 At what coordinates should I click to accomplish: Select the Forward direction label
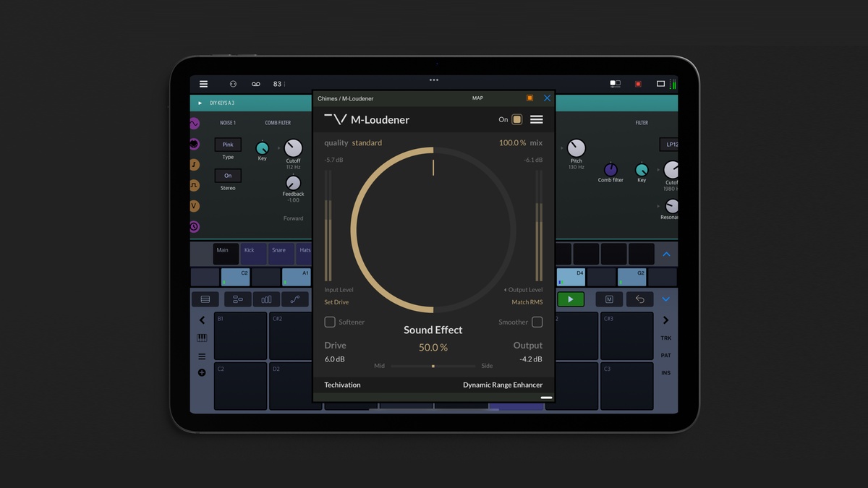pyautogui.click(x=294, y=218)
